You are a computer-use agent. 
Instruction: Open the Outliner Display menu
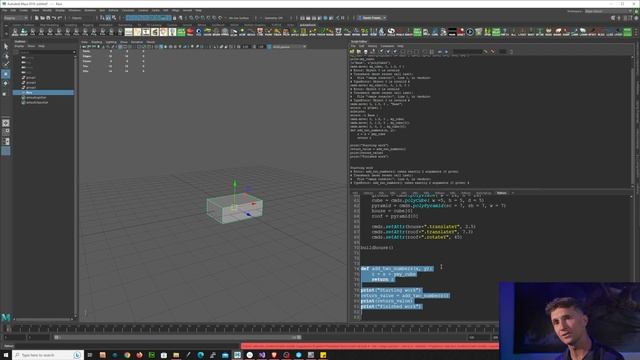pos(19,46)
